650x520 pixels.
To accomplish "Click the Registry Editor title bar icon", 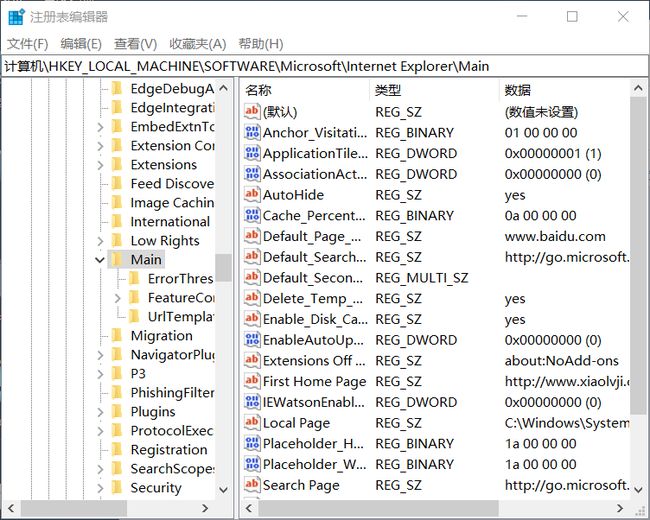I will pyautogui.click(x=17, y=17).
